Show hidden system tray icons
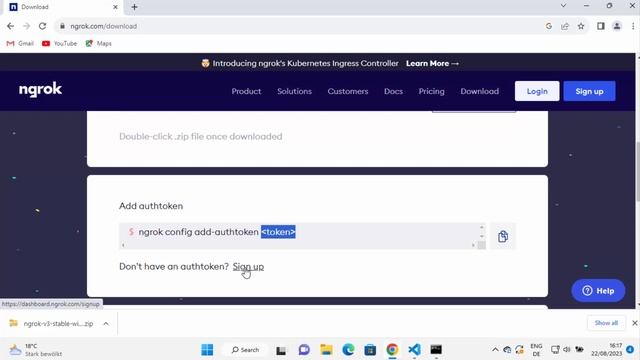 495,350
